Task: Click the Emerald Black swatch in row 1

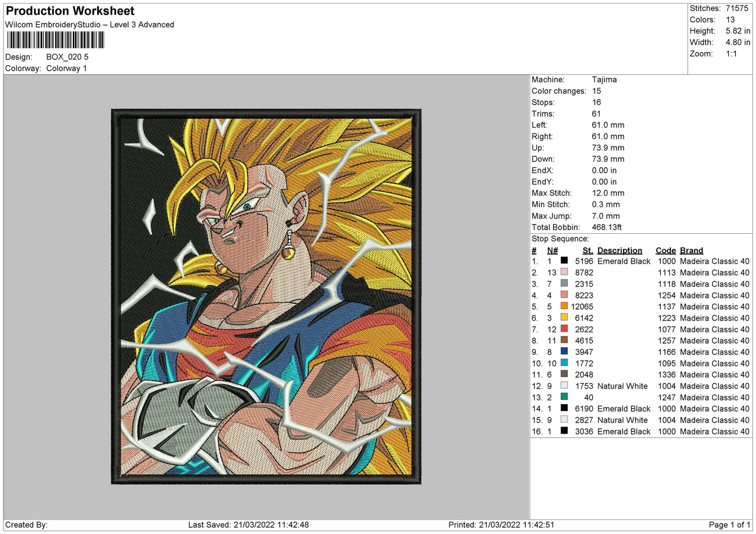Action: click(x=564, y=260)
